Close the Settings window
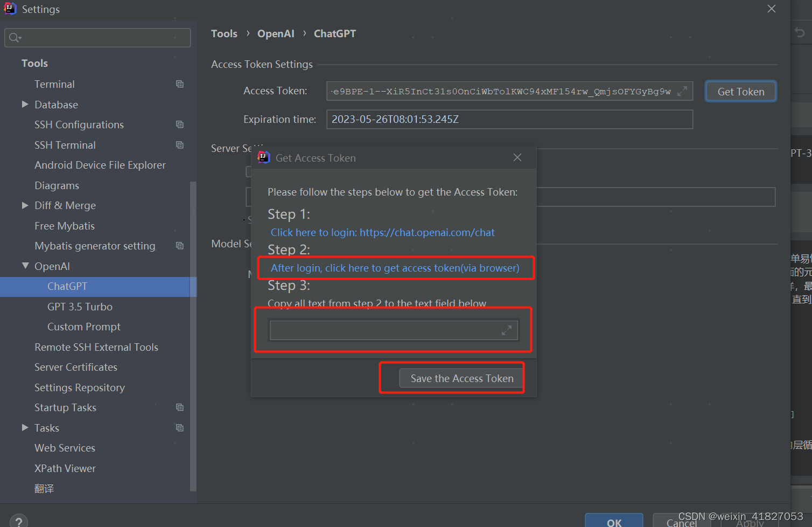The image size is (812, 527). click(x=772, y=9)
